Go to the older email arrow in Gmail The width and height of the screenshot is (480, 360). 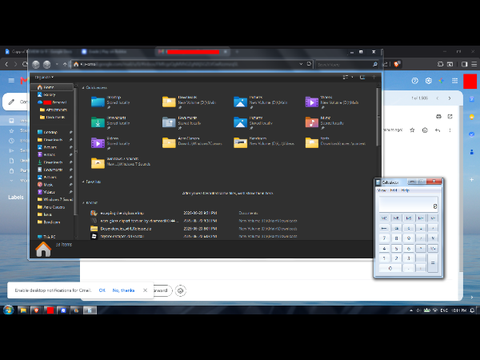tap(450, 98)
